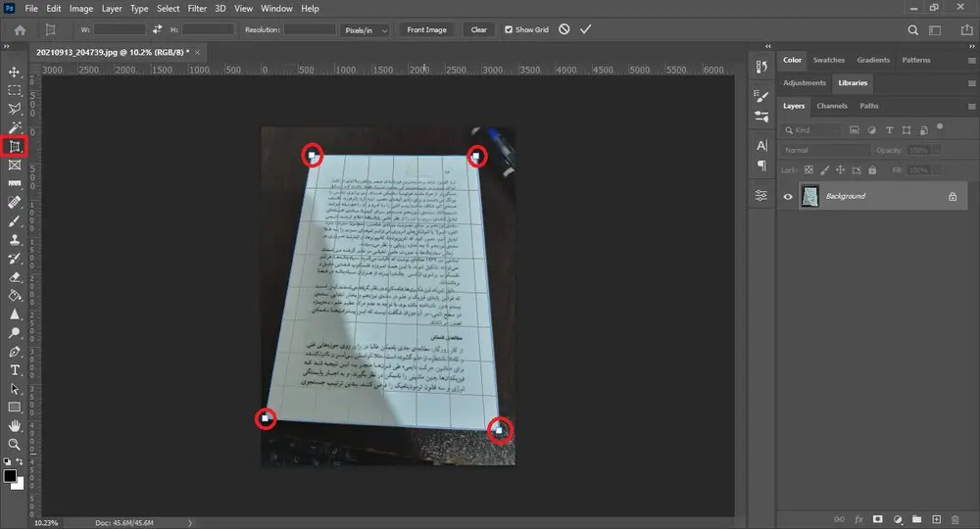Click the Front Image button
Image resolution: width=980 pixels, height=529 pixels.
[427, 30]
